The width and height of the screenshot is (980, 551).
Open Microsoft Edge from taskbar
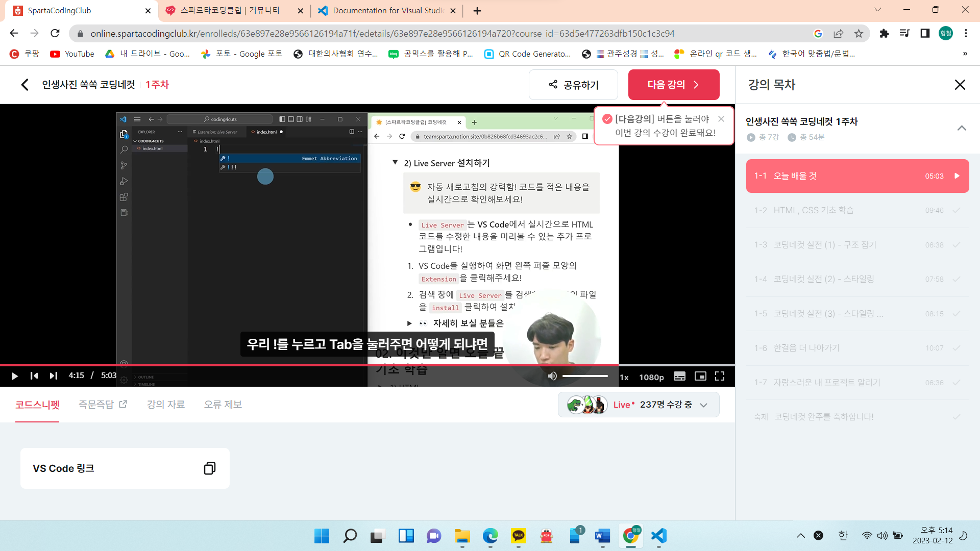point(490,536)
